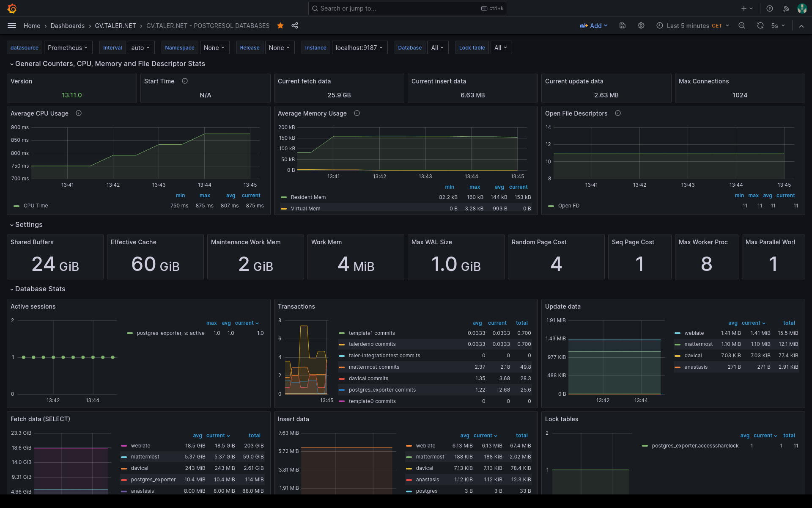Viewport: 812px width, 508px height.
Task: Zoom out the time range
Action: click(x=742, y=26)
